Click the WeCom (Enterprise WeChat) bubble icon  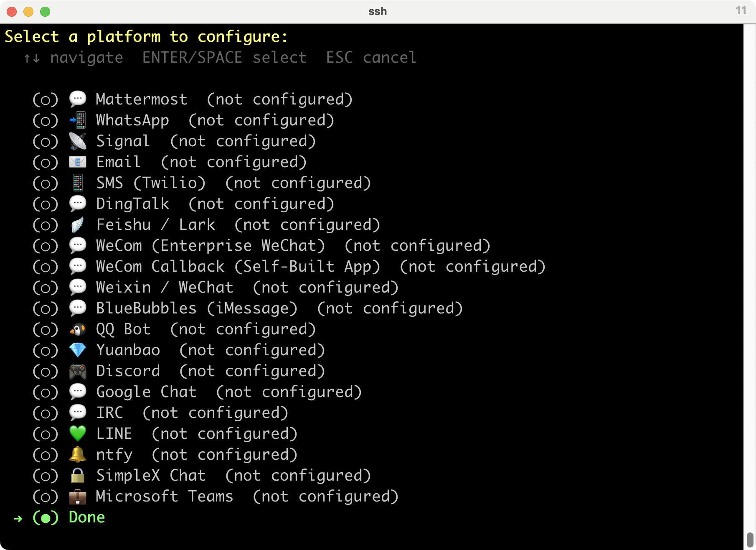(x=78, y=245)
